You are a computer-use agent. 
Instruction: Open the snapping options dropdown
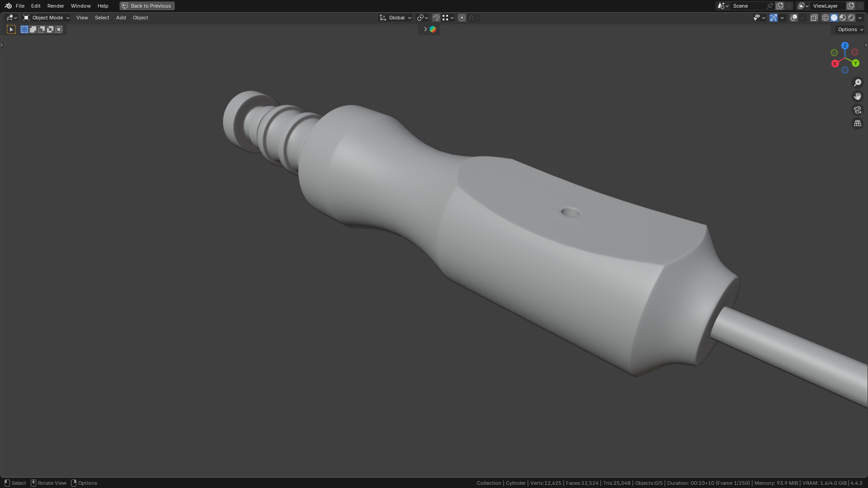point(448,18)
